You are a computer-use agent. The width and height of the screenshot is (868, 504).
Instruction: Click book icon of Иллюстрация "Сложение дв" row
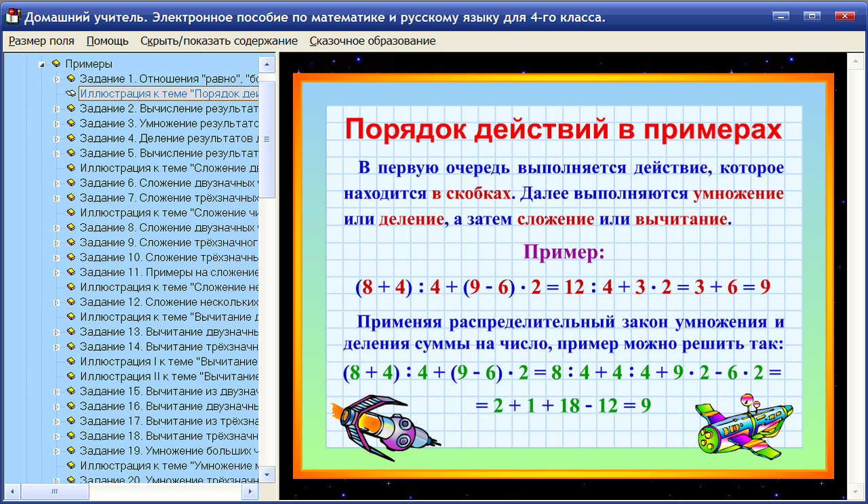[x=71, y=168]
